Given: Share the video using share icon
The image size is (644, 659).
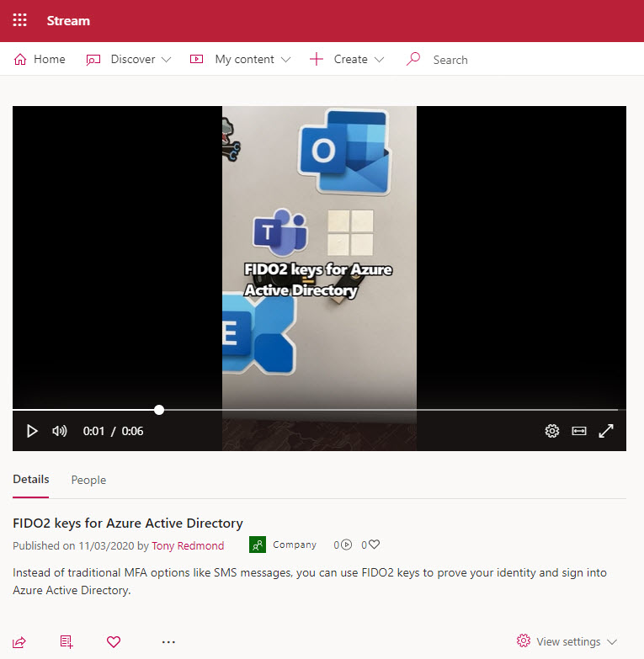Looking at the screenshot, I should click(x=19, y=642).
